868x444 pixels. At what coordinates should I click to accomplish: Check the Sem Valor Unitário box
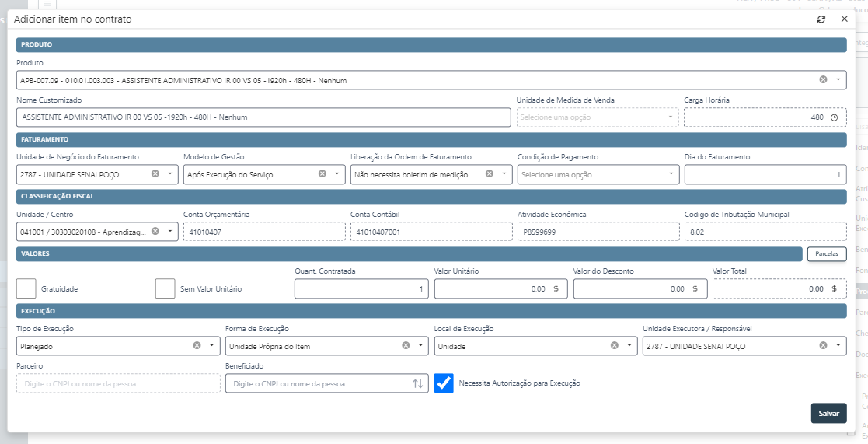pos(165,288)
